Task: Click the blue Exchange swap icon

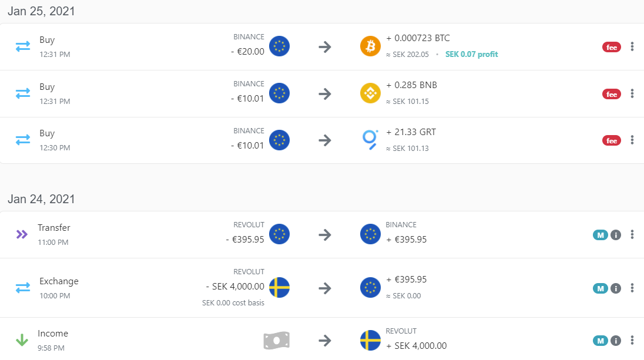Action: pyautogui.click(x=22, y=288)
